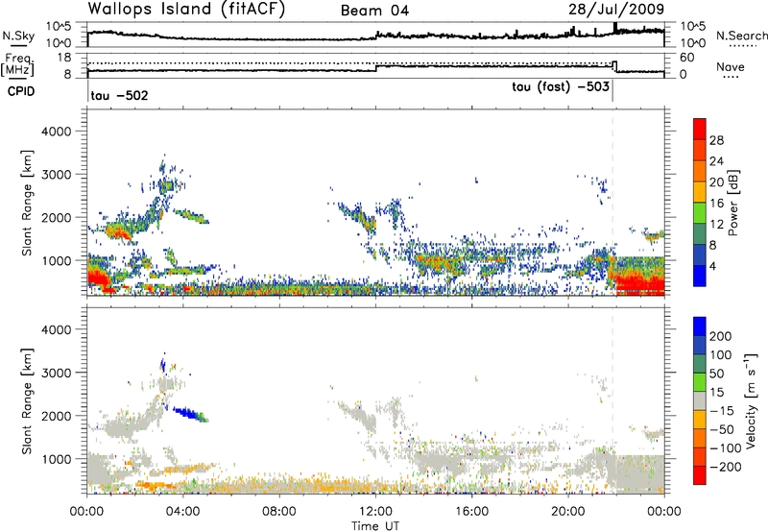The height and width of the screenshot is (532, 768).
Task: Select the '20:00' time tick label
Action: (568, 512)
